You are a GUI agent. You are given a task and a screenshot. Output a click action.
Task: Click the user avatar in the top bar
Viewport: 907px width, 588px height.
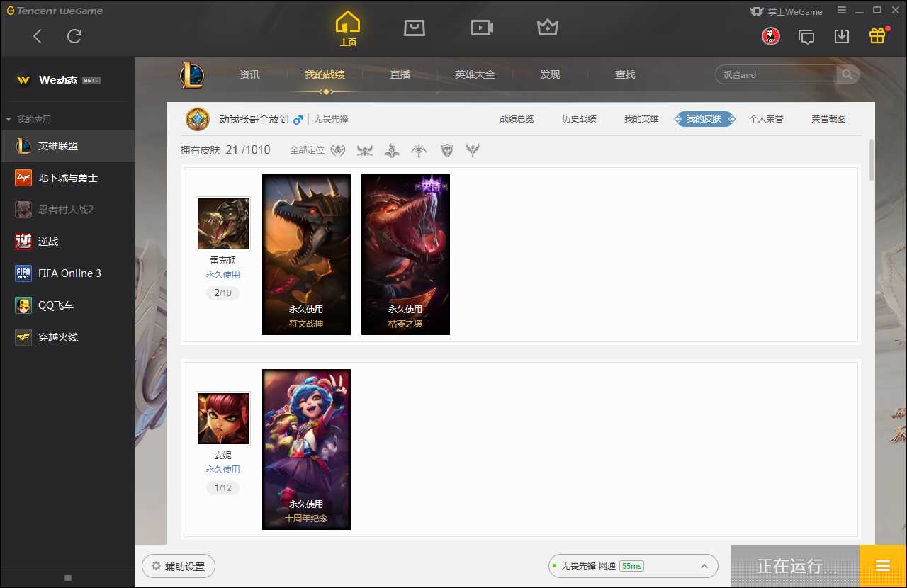click(771, 36)
